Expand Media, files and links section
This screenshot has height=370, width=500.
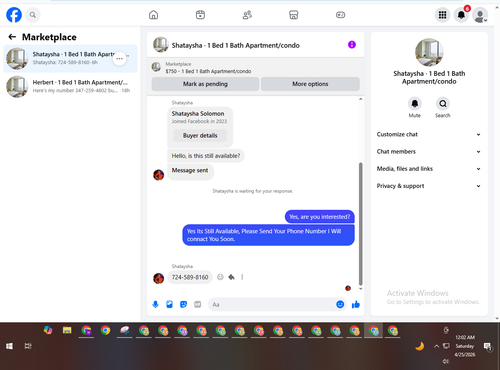pos(429,169)
